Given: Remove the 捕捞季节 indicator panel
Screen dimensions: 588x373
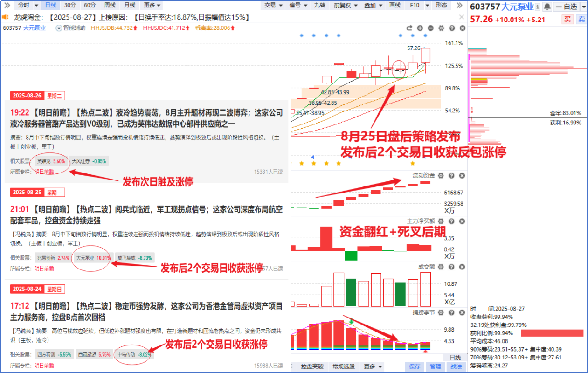Looking at the screenshot, I should 462,312.
